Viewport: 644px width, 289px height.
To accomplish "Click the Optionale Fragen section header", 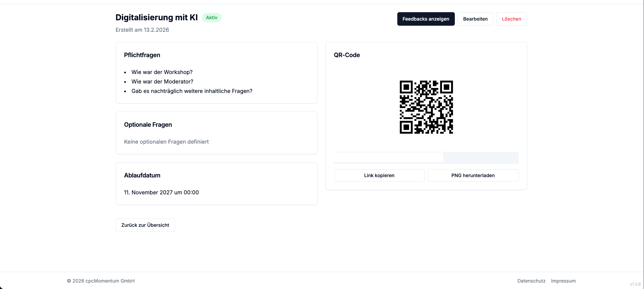I will (x=148, y=124).
